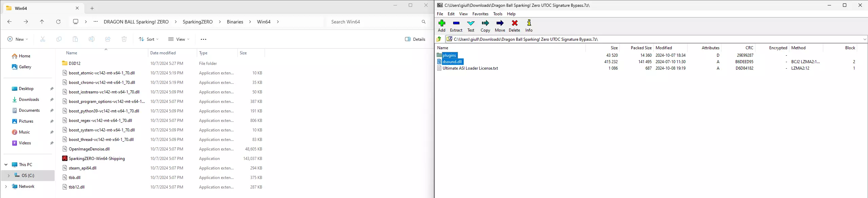This screenshot has width=868, height=198.
Task: Open the Edit menu in 7-Zip
Action: (451, 14)
